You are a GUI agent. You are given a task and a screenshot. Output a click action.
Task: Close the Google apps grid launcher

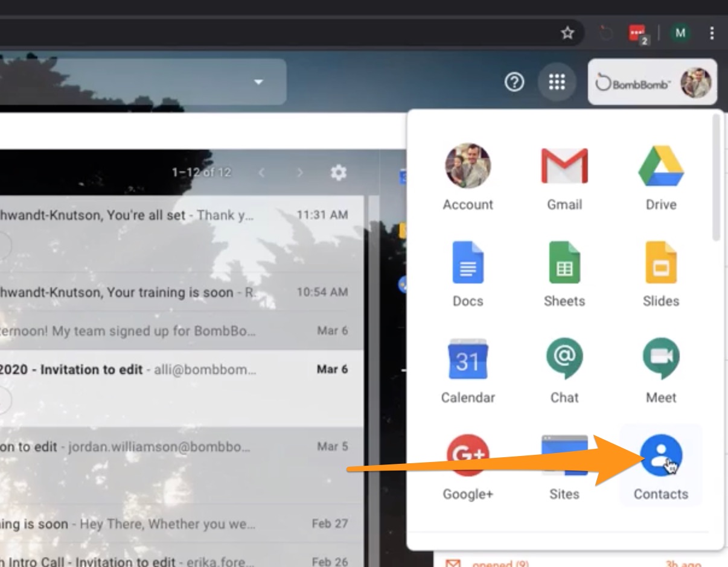557,81
